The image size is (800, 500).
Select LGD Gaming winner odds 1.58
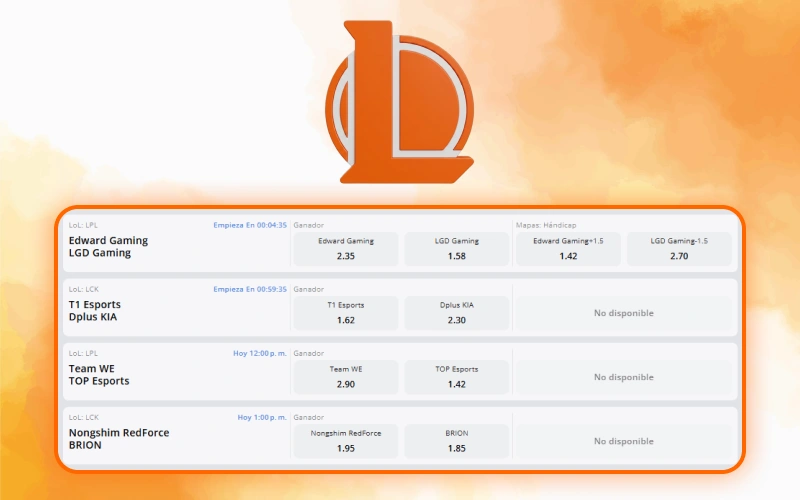click(x=457, y=249)
